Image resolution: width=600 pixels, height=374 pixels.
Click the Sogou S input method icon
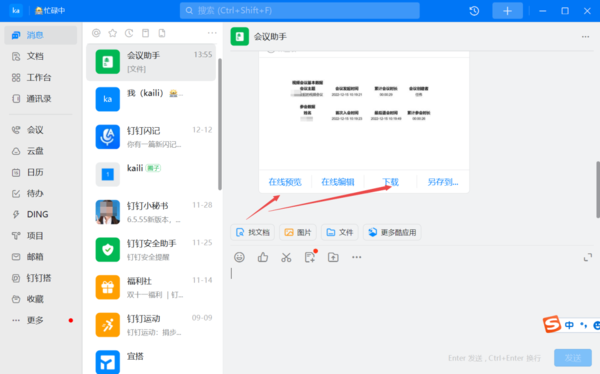click(x=552, y=324)
